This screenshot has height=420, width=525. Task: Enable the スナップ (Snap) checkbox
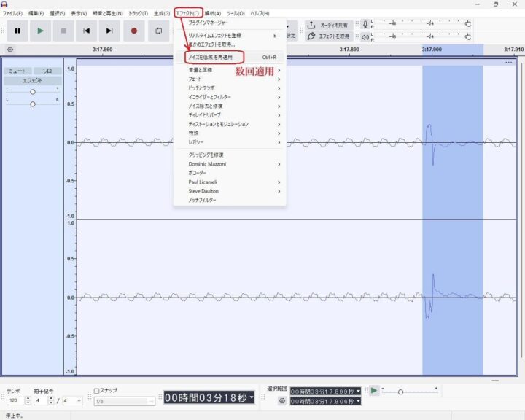(x=97, y=391)
